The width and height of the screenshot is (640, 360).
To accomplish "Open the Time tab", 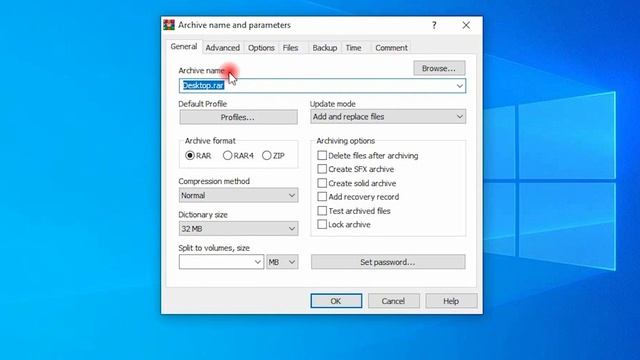I will [x=353, y=48].
